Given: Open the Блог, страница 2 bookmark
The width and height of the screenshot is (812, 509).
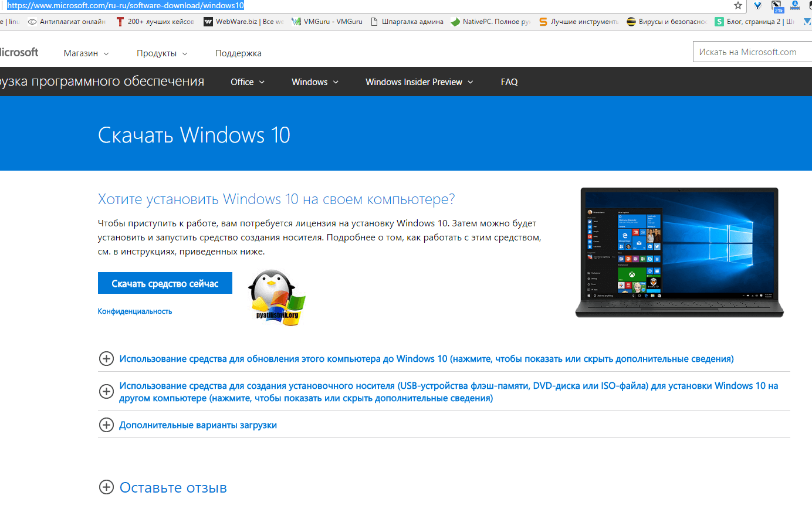Looking at the screenshot, I should (755, 22).
